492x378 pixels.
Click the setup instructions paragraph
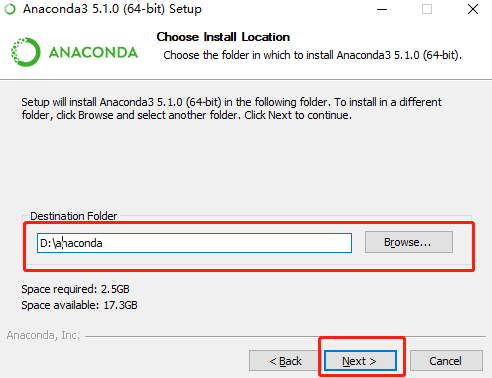click(x=231, y=108)
